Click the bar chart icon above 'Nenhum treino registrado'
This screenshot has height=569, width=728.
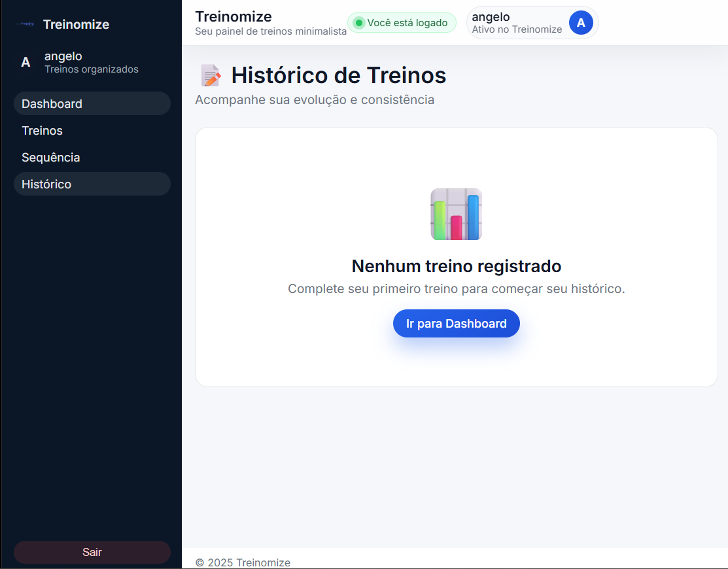coord(456,215)
